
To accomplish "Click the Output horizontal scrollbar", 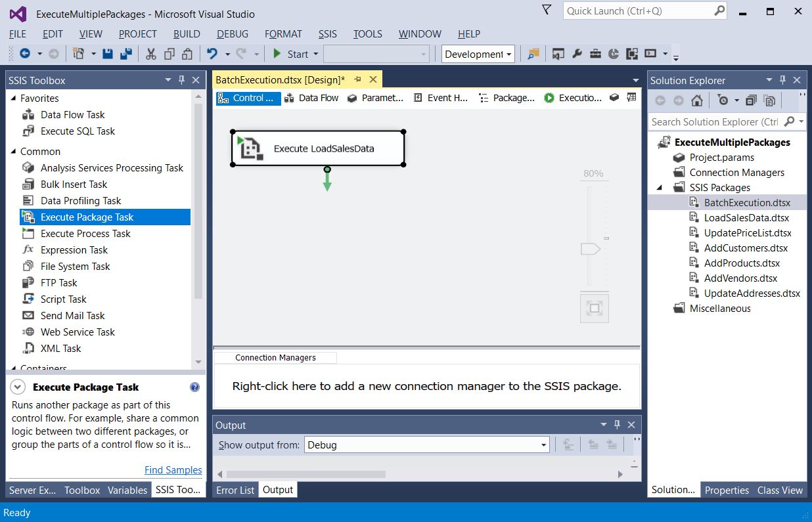I will (306, 474).
